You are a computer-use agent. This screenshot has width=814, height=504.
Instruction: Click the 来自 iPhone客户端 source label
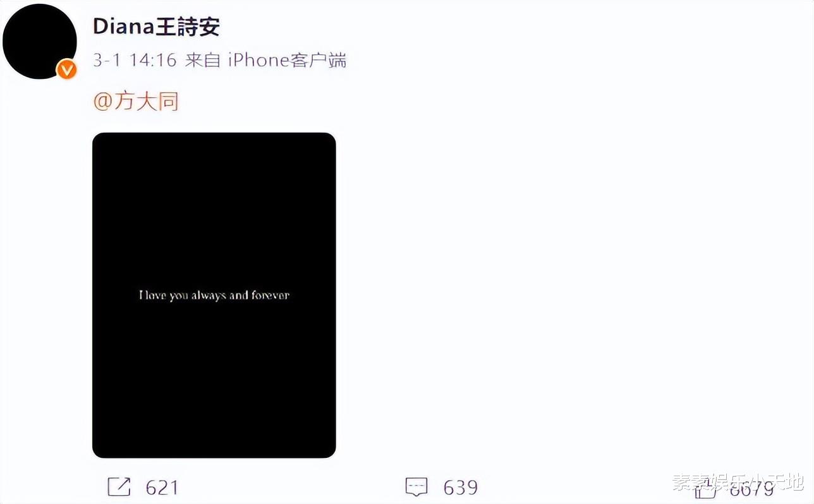pyautogui.click(x=265, y=60)
